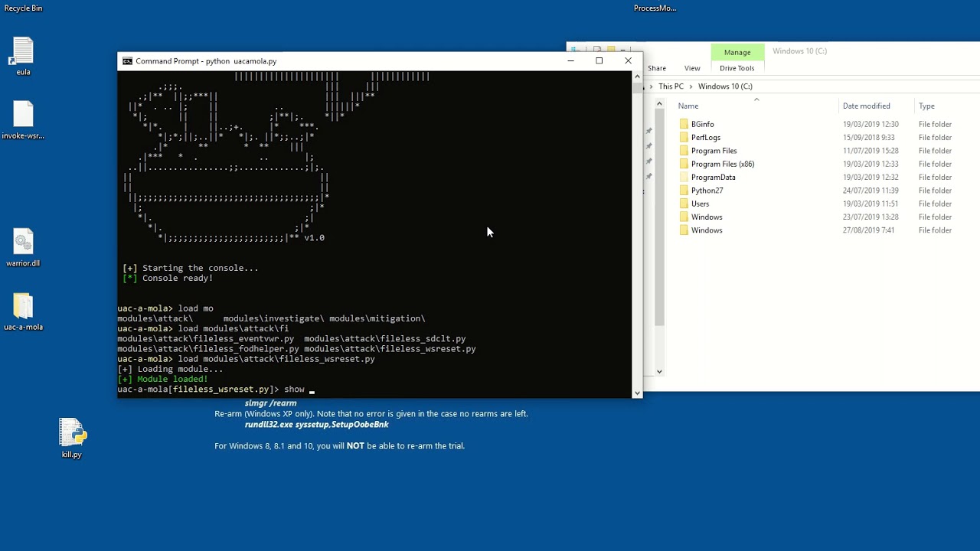Click 'rundll32.exe syssetup,SetupOobeBnk' wallpaper text
The height and width of the screenshot is (551, 980).
(x=317, y=425)
